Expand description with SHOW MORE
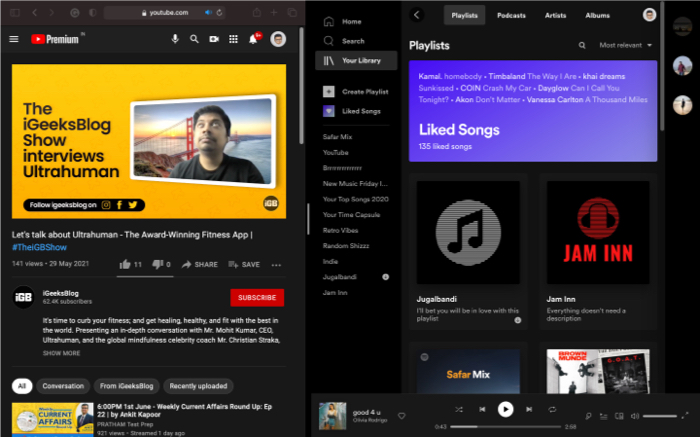700x437 pixels. coord(62,353)
